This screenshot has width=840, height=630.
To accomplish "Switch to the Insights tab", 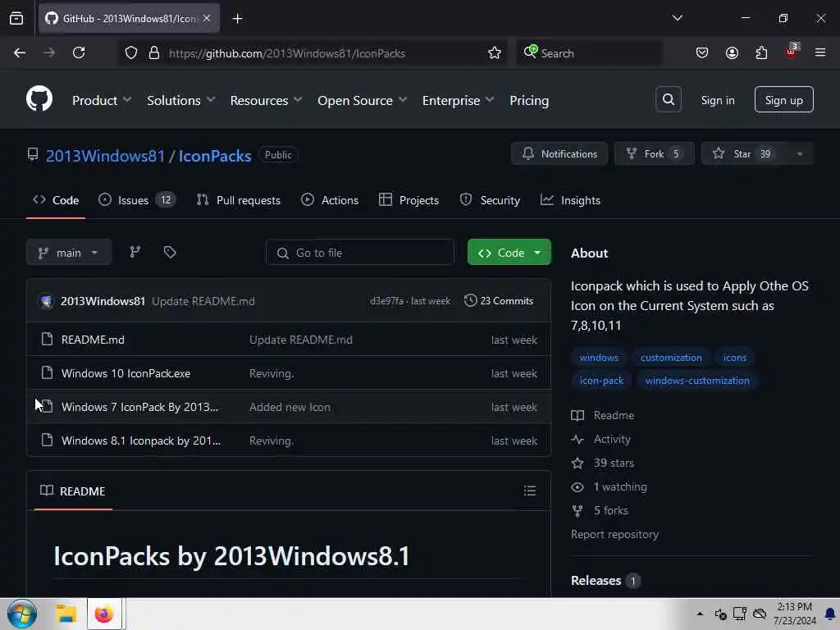I will [571, 200].
